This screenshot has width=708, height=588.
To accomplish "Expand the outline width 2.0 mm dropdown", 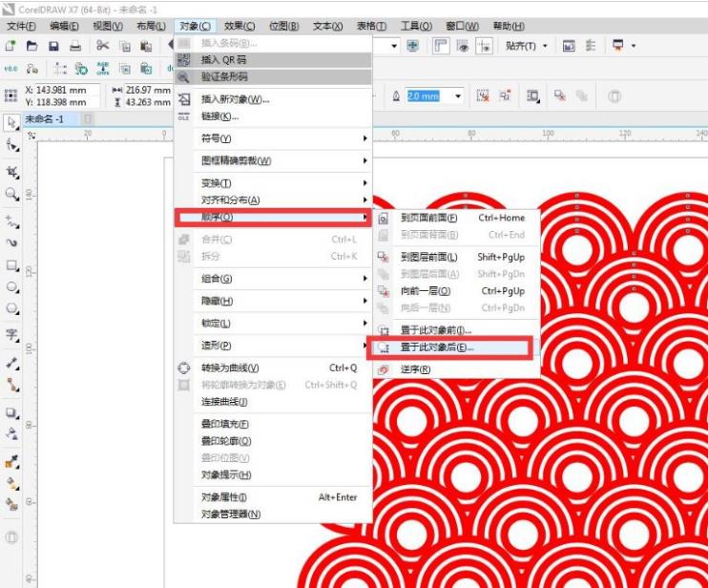I will click(458, 96).
